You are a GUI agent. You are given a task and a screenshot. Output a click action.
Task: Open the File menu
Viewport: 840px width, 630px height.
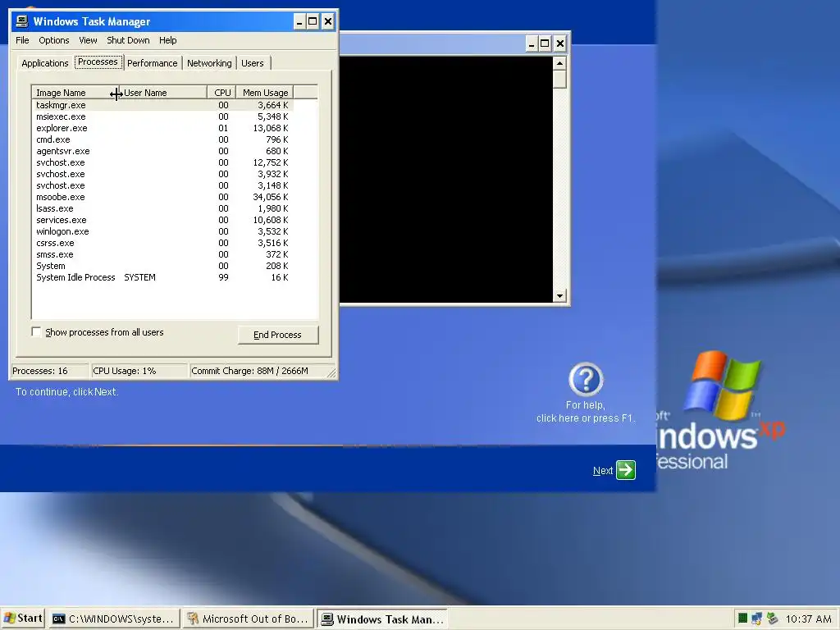pos(22,40)
